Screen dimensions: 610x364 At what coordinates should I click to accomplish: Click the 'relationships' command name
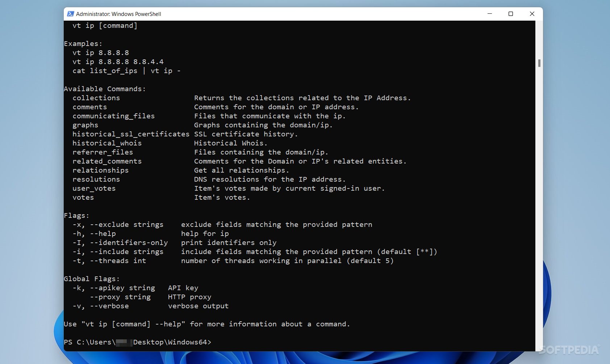(100, 170)
